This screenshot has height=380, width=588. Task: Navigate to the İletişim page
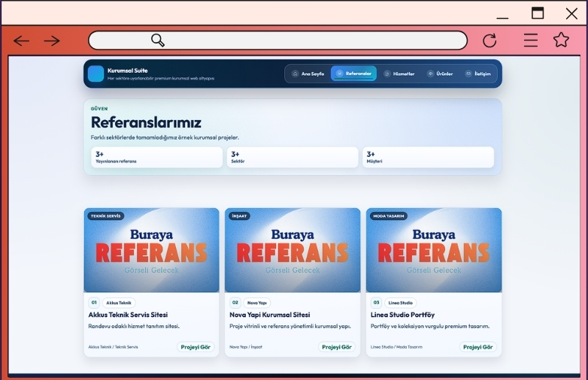tap(477, 74)
